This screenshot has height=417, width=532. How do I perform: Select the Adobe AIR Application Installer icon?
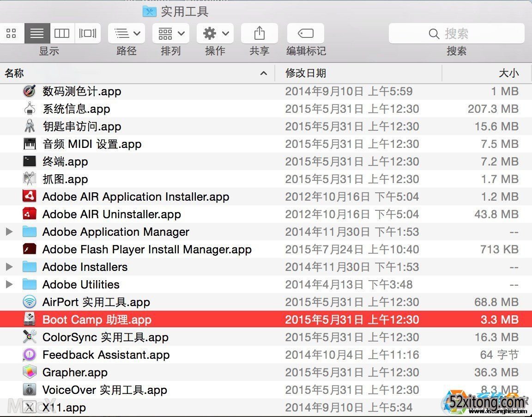(x=30, y=196)
